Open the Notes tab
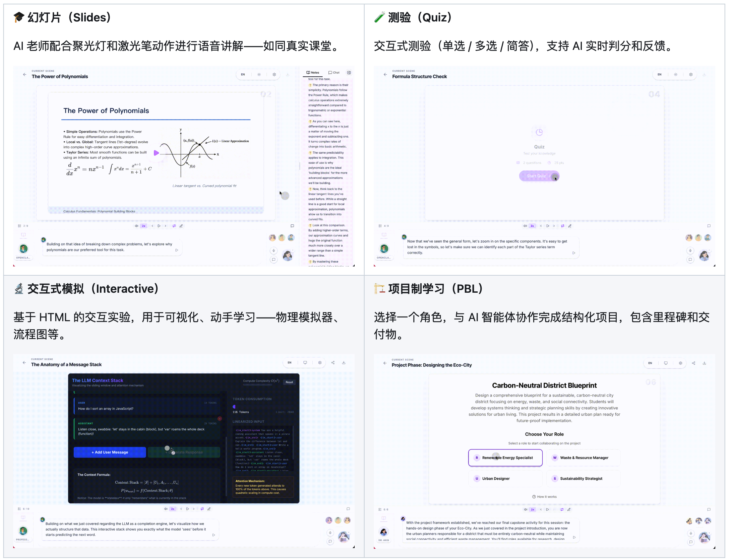730x560 pixels. (312, 72)
